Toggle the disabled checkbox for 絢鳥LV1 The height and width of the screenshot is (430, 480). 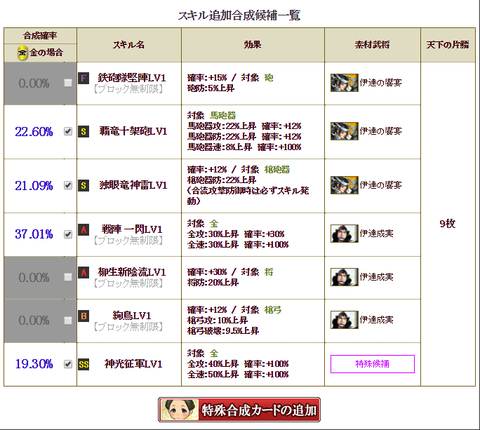(68, 320)
